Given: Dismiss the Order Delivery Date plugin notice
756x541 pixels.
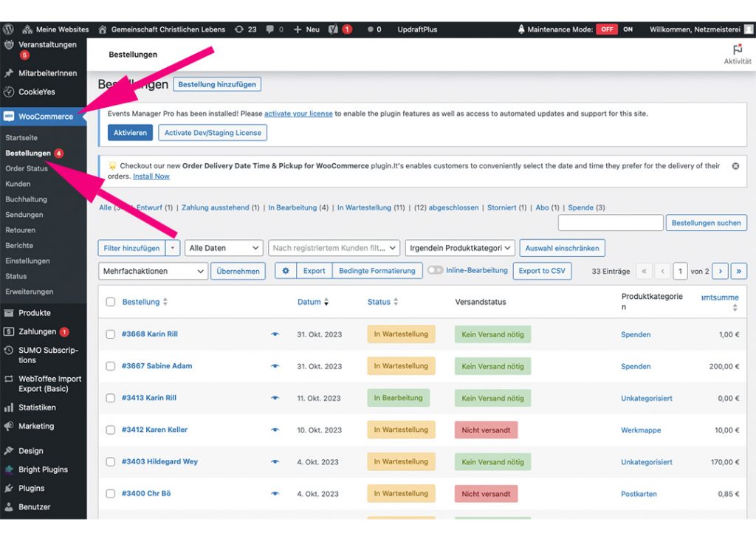Looking at the screenshot, I should 735,166.
